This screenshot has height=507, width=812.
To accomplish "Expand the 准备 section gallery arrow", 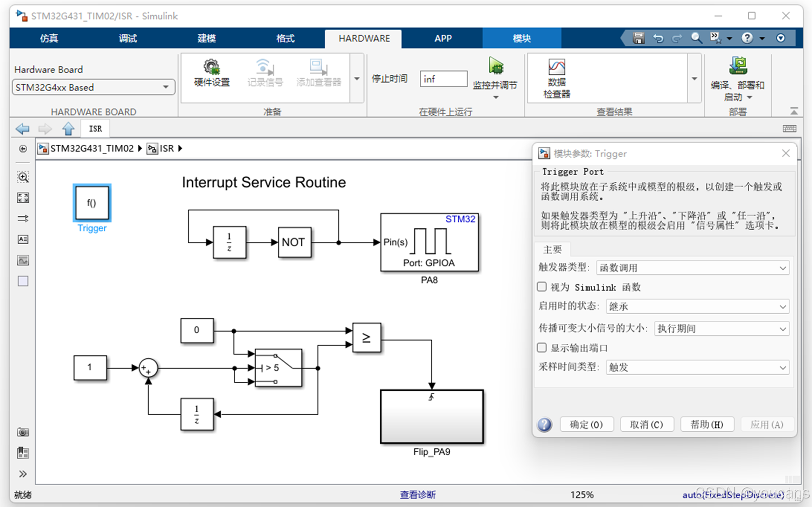I will click(x=357, y=79).
